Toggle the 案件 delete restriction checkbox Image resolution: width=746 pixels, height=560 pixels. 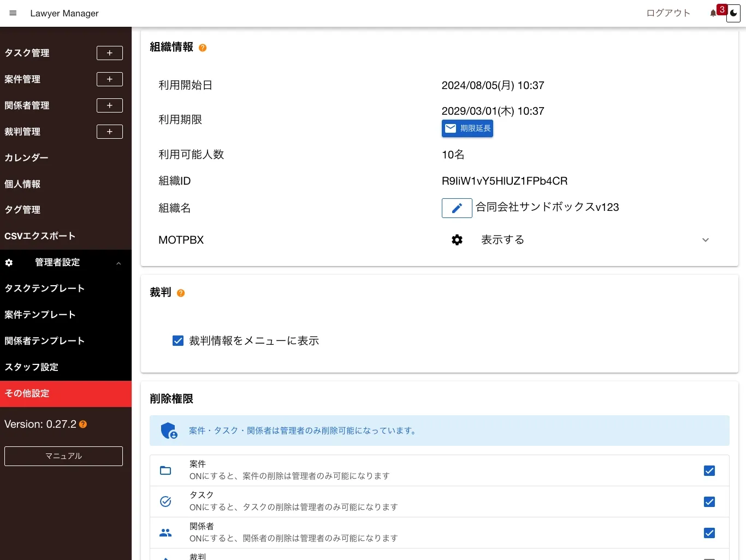pyautogui.click(x=709, y=471)
